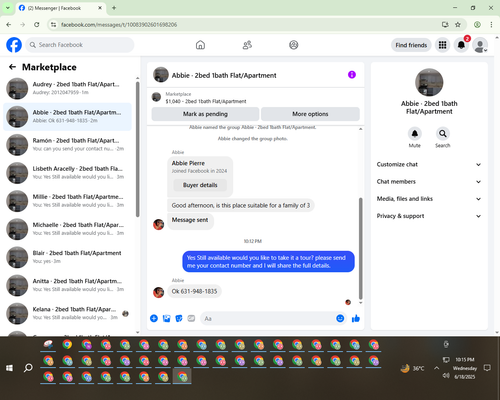Open the account profile picture menu
500x400 pixels.
click(x=480, y=45)
